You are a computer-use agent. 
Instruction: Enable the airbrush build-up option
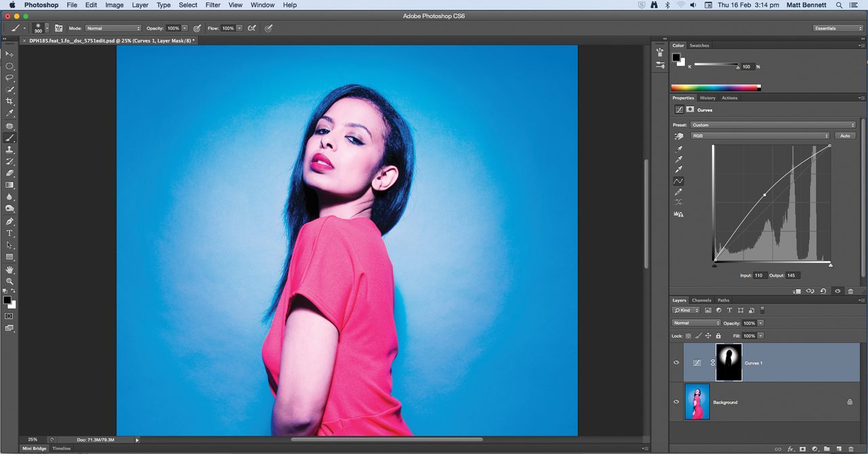coord(252,28)
